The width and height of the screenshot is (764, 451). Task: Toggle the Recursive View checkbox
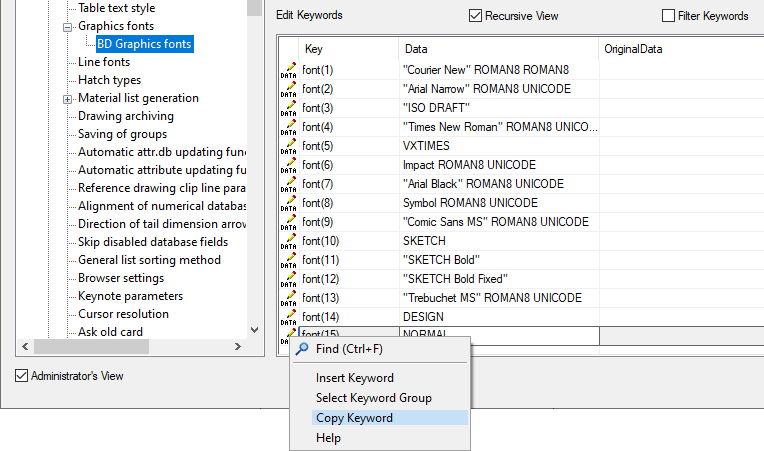476,16
